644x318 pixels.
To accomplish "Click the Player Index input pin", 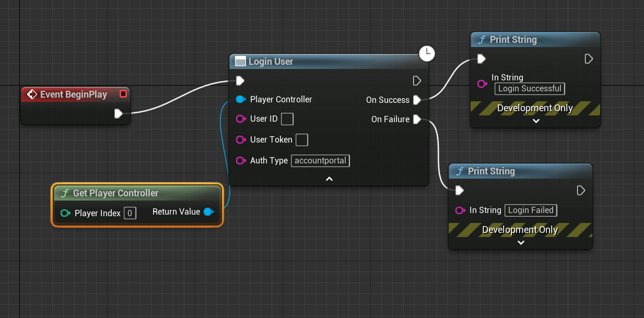I will click(65, 213).
